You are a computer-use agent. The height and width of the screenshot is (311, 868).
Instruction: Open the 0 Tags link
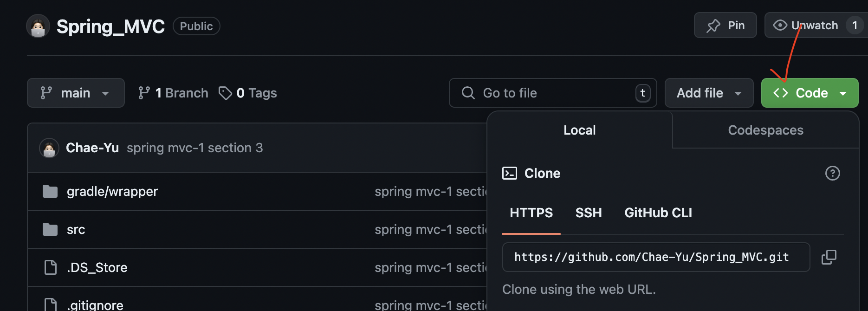point(248,93)
